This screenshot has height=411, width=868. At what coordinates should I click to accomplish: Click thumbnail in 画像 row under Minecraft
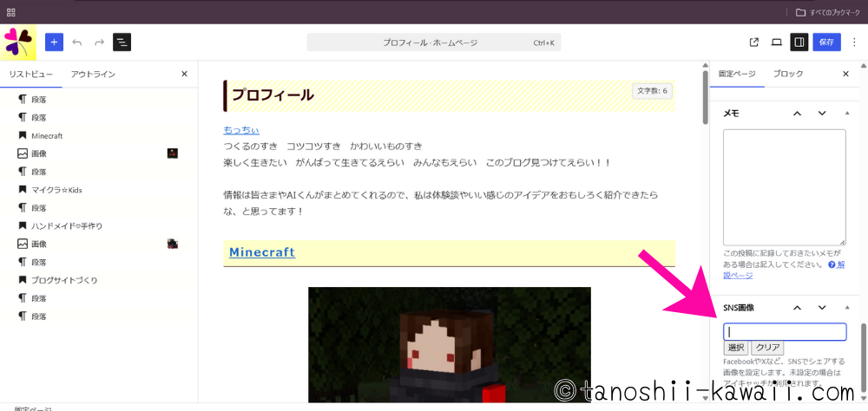coord(172,153)
